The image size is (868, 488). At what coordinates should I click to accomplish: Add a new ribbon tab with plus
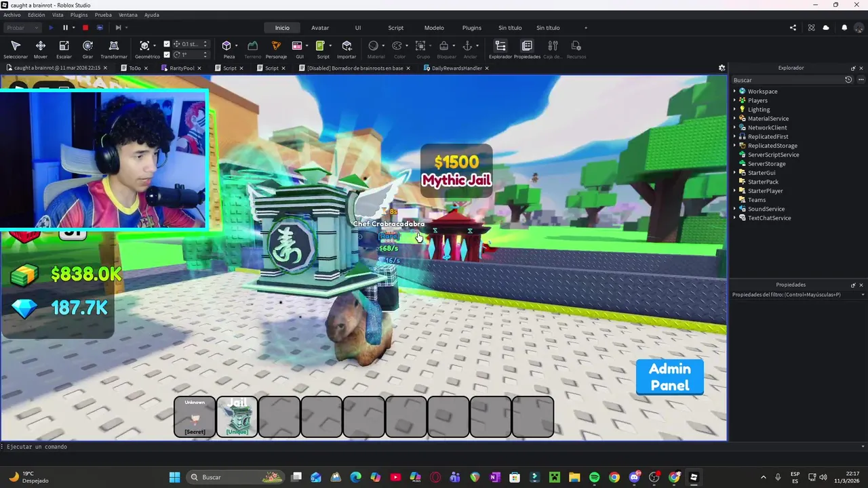pos(586,28)
